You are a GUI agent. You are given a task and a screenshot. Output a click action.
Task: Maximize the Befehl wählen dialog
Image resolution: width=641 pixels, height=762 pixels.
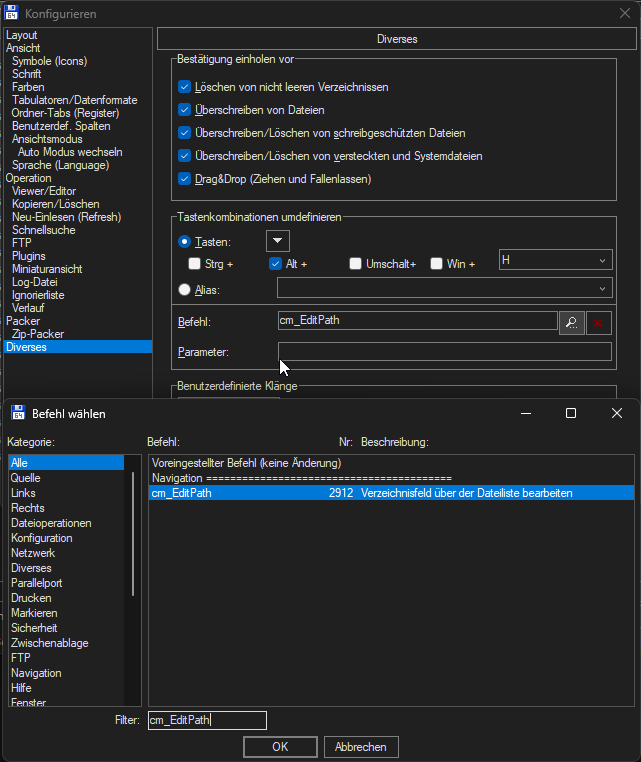(570, 413)
